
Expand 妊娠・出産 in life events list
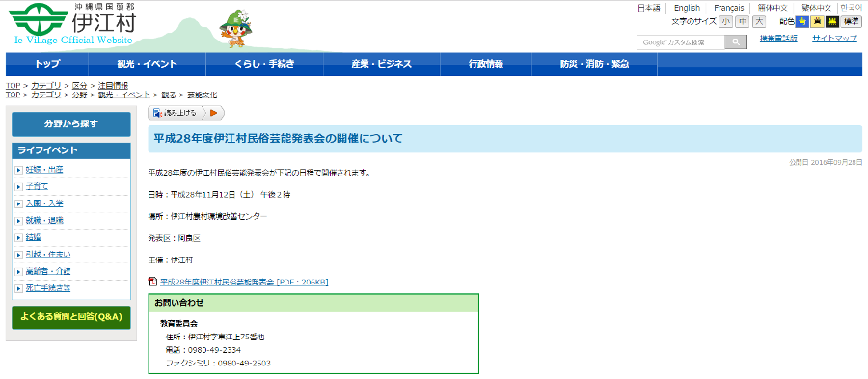43,170
